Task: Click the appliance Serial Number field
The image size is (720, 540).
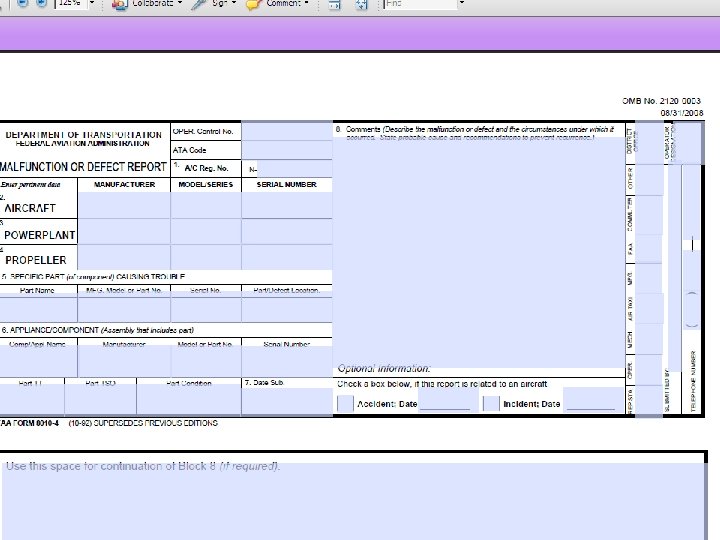Action: [287, 362]
